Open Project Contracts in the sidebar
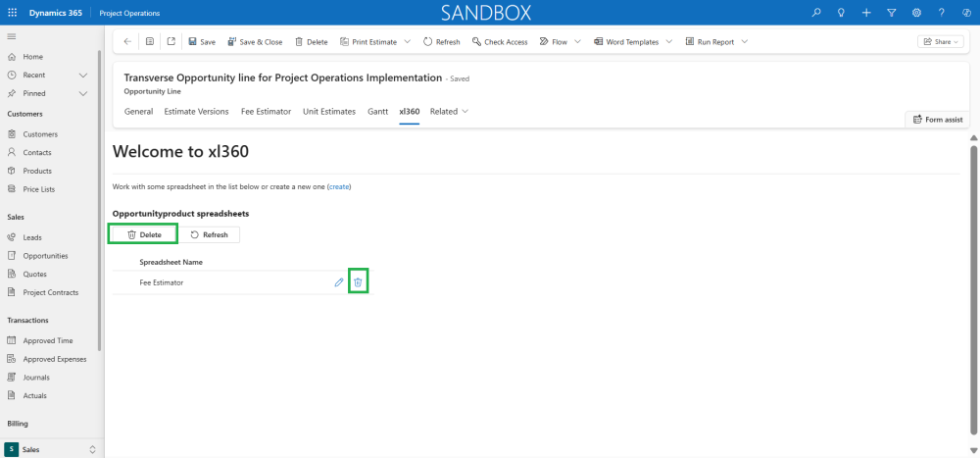 [x=50, y=293]
